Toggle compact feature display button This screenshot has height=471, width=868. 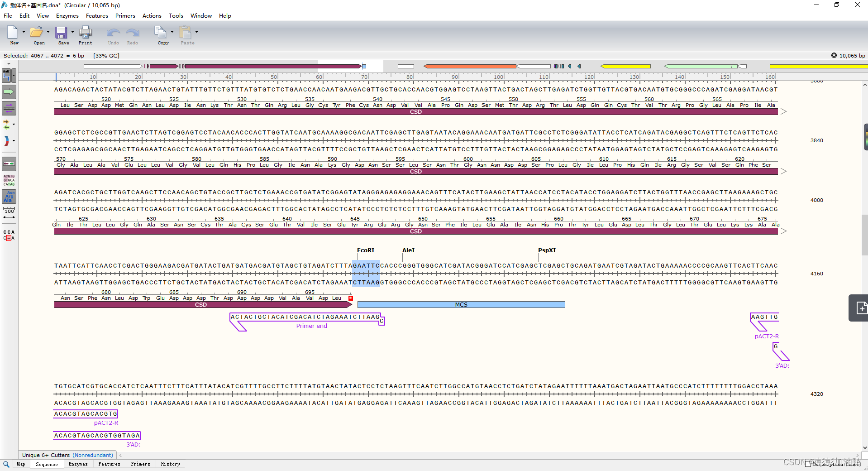pyautogui.click(x=9, y=163)
